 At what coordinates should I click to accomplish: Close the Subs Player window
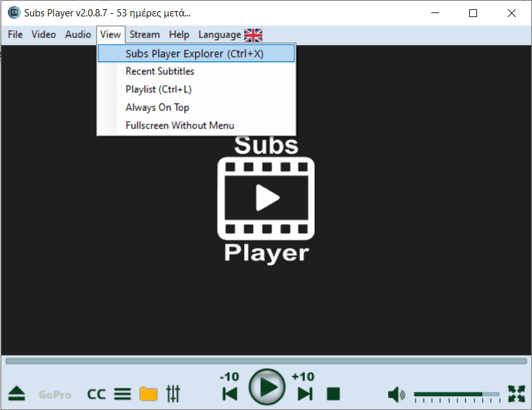(x=512, y=13)
